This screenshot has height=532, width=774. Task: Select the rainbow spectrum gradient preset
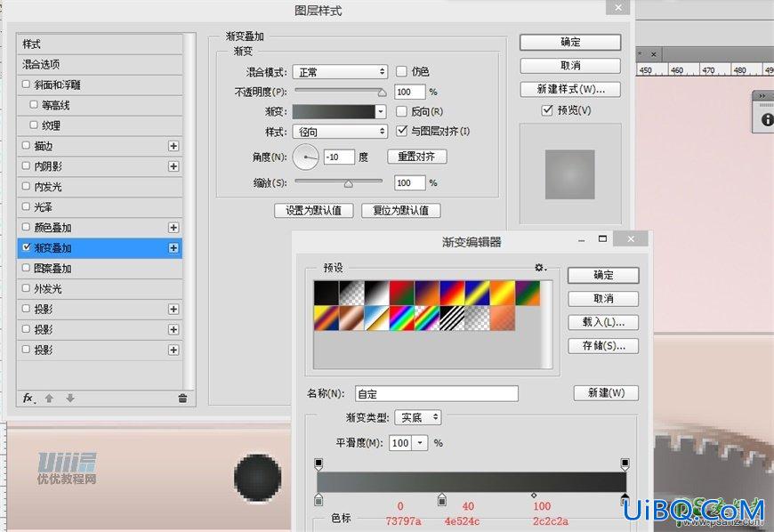point(402,318)
